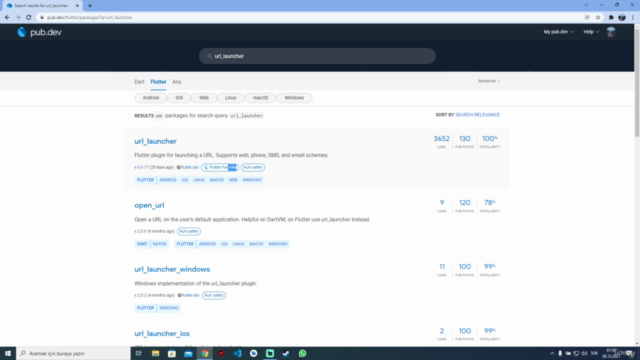Click the pub.dev logo
The width and height of the screenshot is (640, 360).
pos(40,32)
